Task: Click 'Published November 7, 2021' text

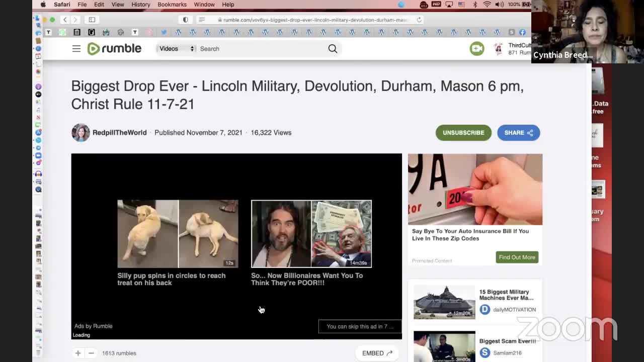Action: pyautogui.click(x=198, y=133)
